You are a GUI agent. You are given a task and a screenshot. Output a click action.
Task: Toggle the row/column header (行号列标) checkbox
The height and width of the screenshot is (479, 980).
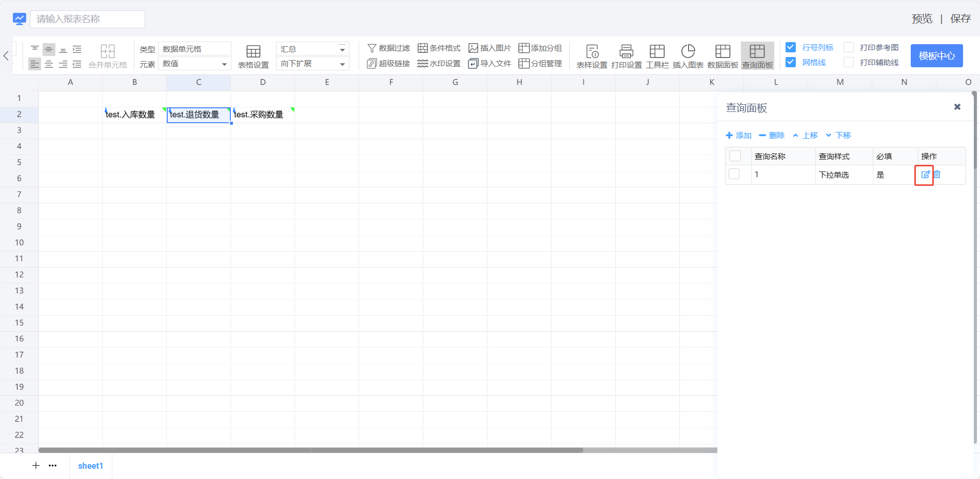[x=791, y=47]
